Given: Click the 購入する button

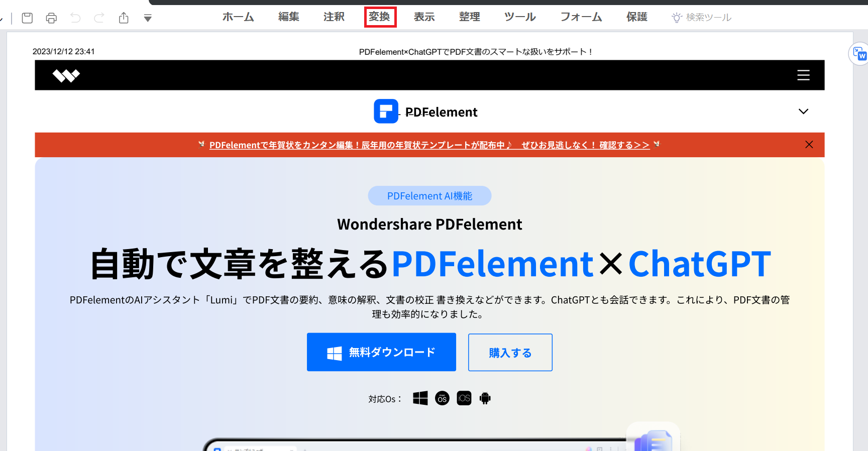Looking at the screenshot, I should click(x=510, y=353).
